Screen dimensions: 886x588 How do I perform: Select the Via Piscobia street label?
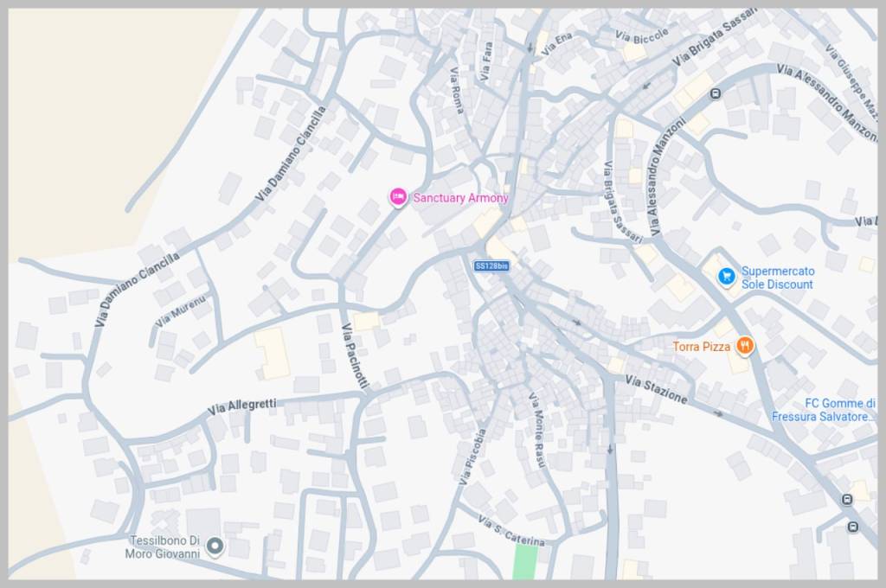472,457
